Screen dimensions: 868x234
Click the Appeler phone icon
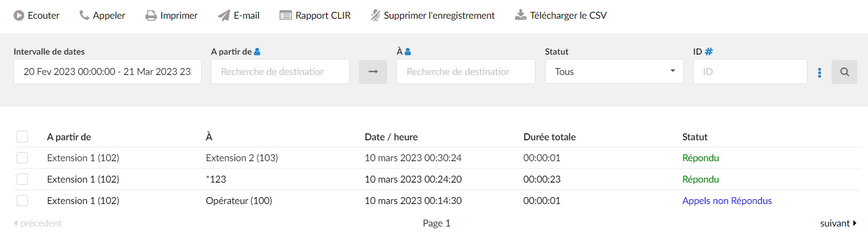(84, 16)
